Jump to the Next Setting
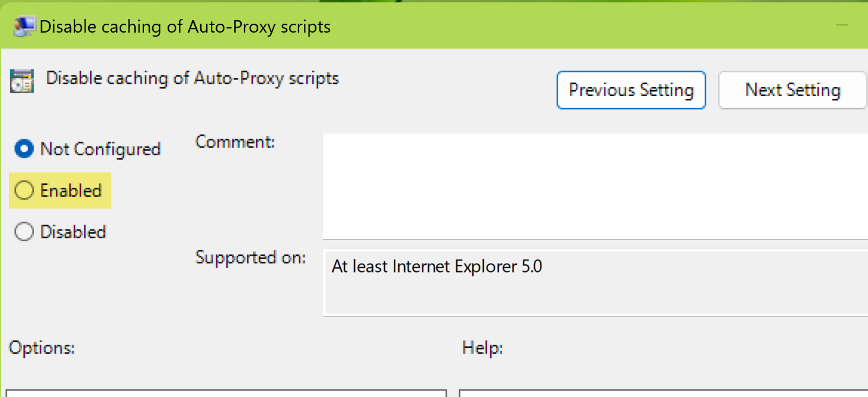 pos(792,90)
